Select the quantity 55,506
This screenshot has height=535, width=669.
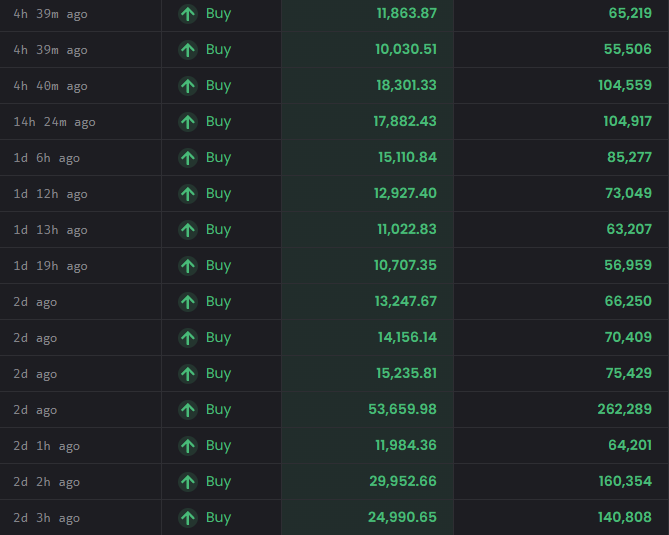(628, 49)
